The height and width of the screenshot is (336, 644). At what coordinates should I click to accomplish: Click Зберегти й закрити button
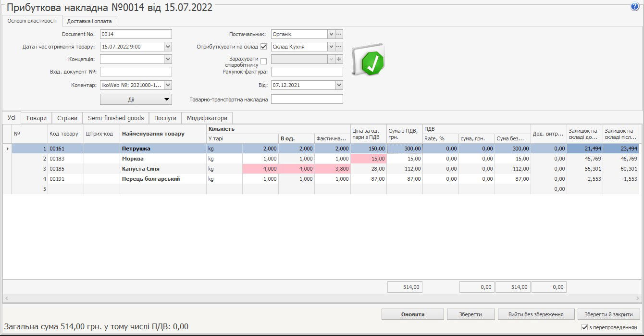pyautogui.click(x=608, y=314)
